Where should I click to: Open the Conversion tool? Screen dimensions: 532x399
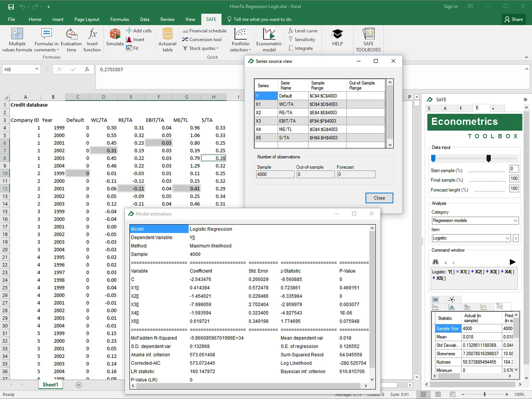(202, 40)
